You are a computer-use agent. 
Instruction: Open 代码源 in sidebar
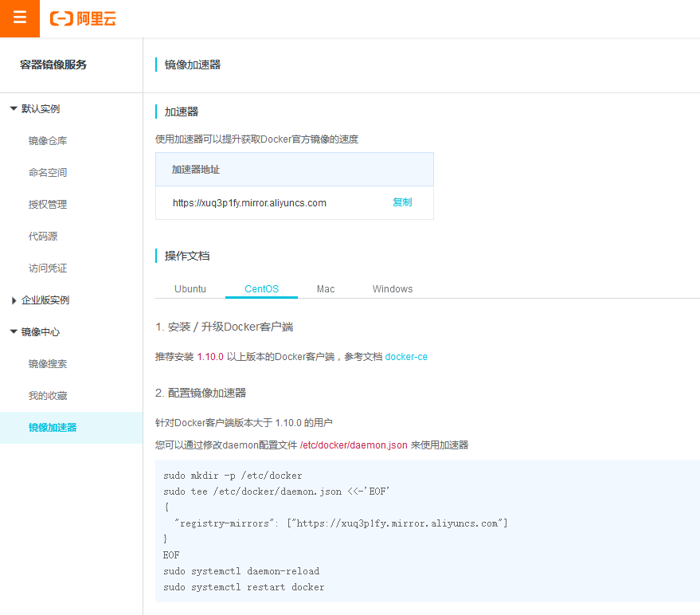point(43,237)
